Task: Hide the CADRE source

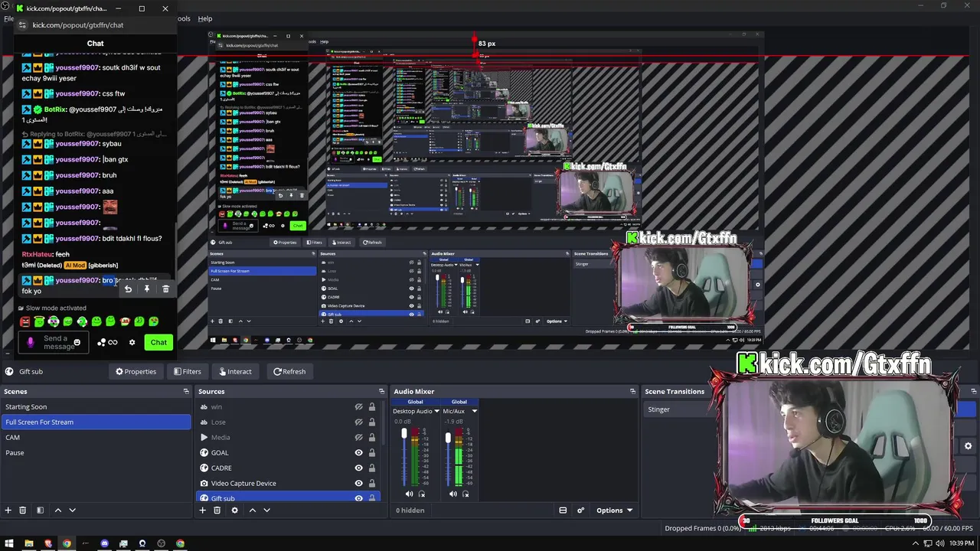Action: [358, 468]
